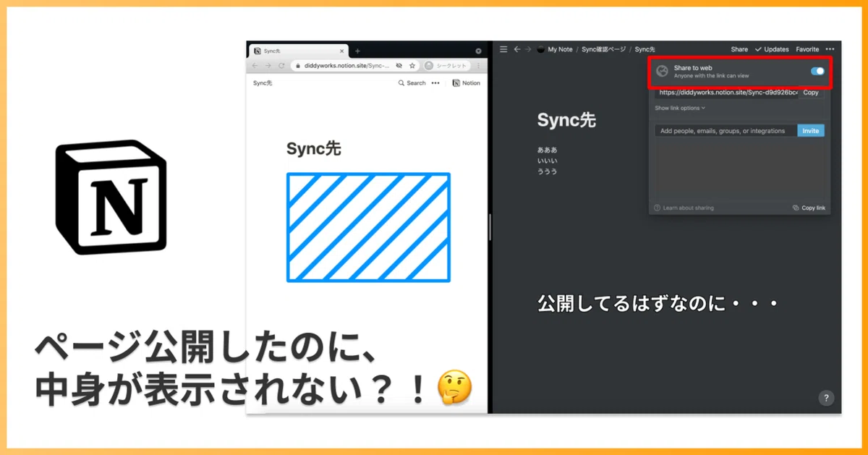The width and height of the screenshot is (868, 455).
Task: Click the Notion logo link in the browser page
Action: tap(466, 83)
